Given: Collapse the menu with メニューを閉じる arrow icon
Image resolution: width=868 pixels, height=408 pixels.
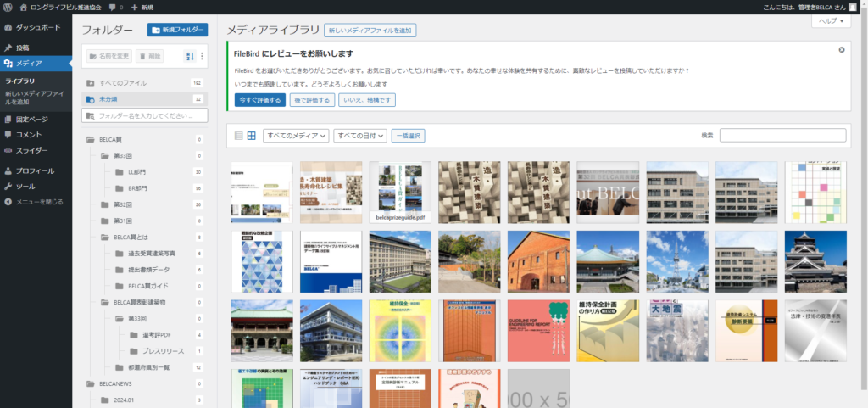Looking at the screenshot, I should [x=8, y=202].
